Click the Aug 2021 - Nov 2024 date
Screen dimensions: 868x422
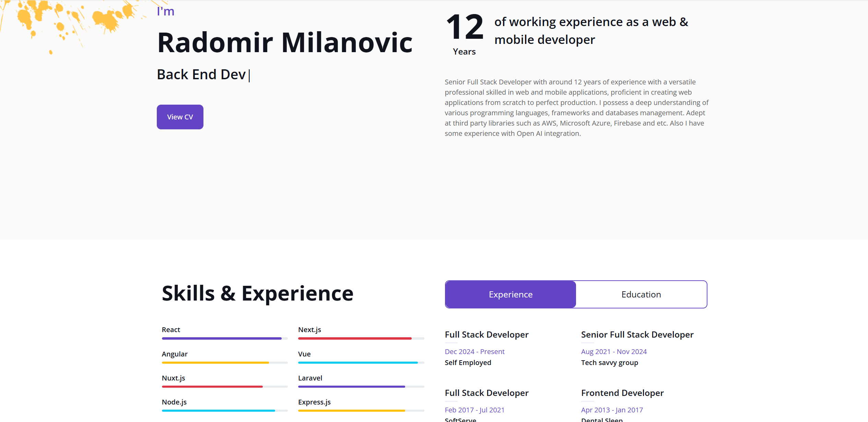coord(613,352)
